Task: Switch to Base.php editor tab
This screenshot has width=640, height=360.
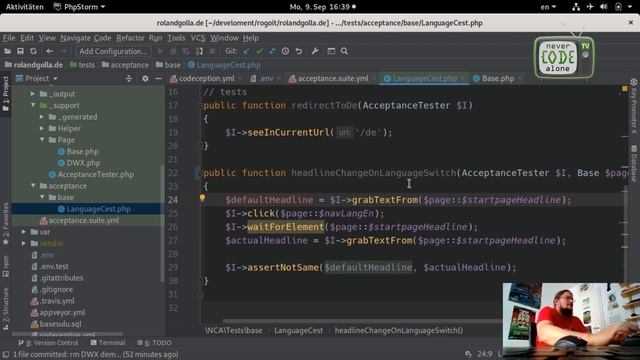Action: pyautogui.click(x=497, y=78)
